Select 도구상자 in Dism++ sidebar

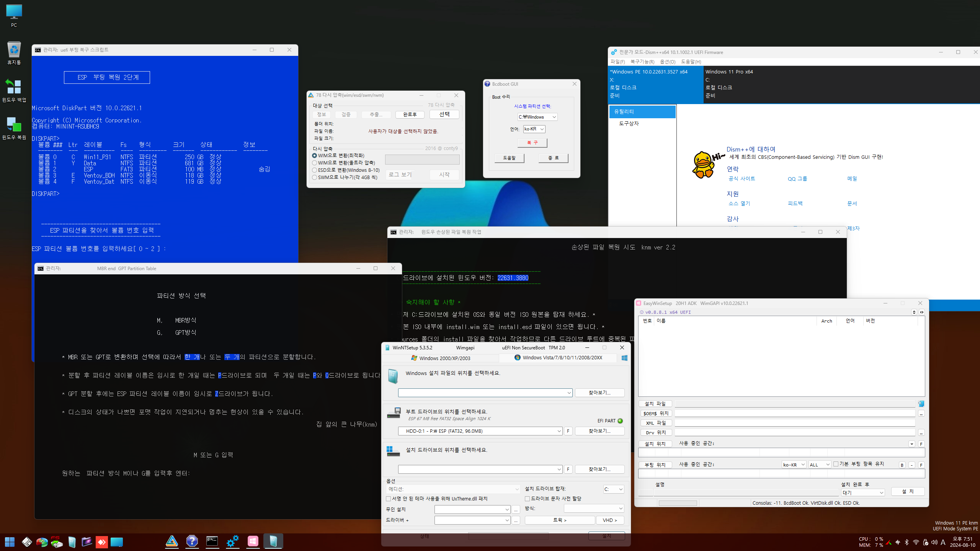(x=629, y=124)
